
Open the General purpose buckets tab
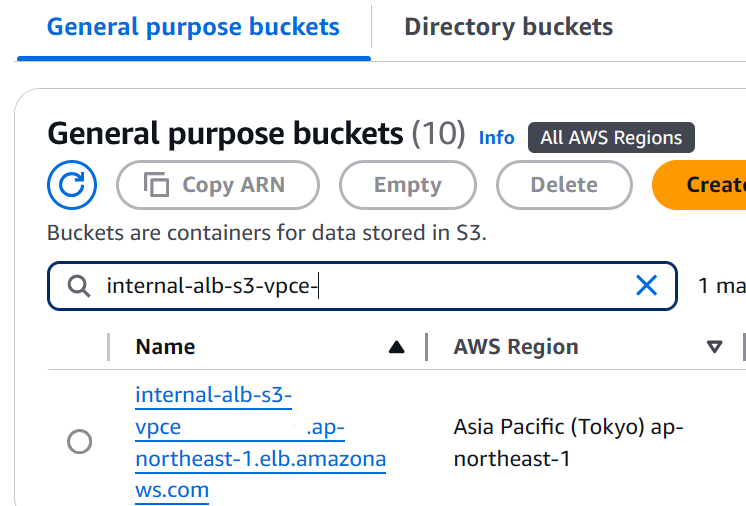[x=193, y=27]
